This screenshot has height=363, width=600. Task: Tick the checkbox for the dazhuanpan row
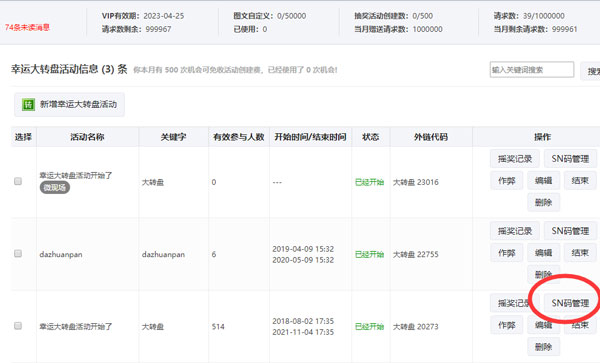pyautogui.click(x=18, y=254)
